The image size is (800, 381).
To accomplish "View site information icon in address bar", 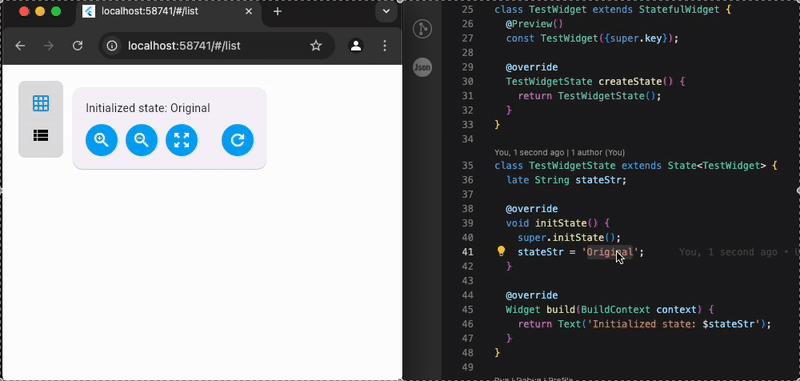I will pyautogui.click(x=112, y=46).
